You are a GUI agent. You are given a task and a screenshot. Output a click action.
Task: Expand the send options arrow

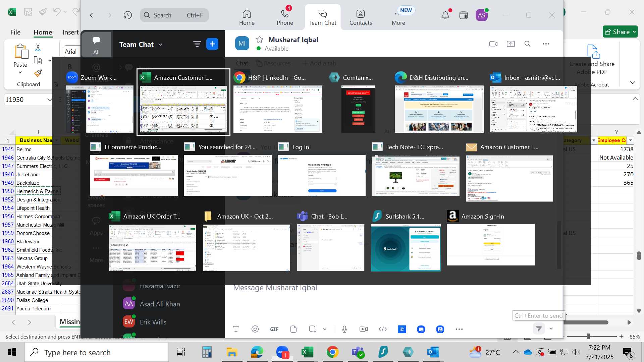pos(551,329)
